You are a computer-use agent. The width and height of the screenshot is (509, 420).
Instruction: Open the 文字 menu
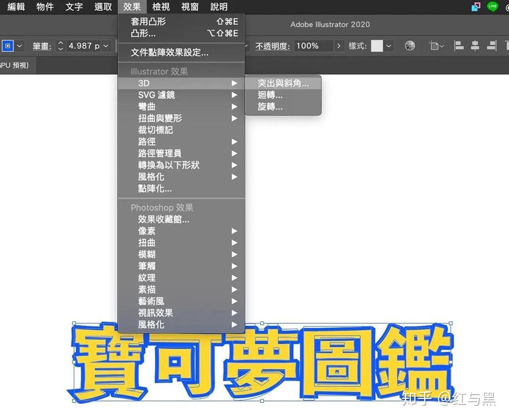[74, 7]
